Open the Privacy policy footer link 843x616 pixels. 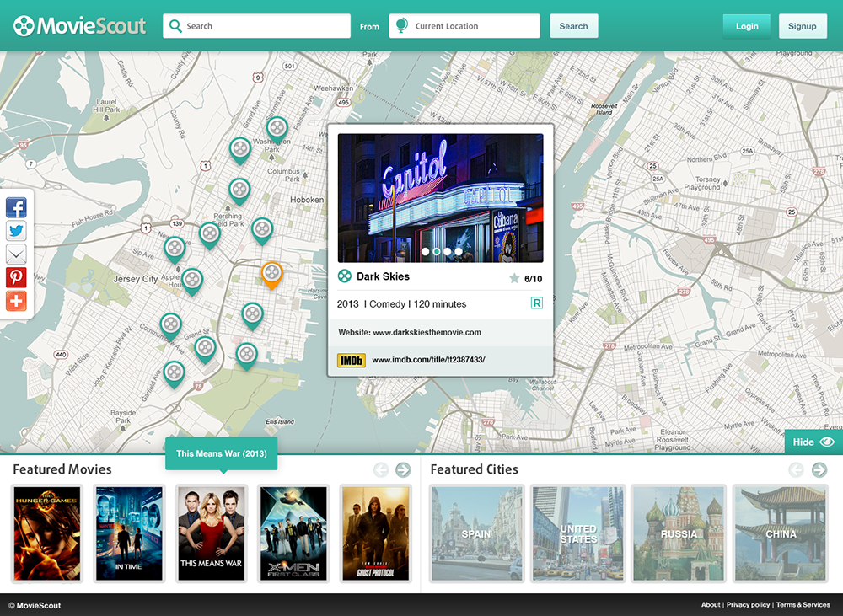pos(749,605)
